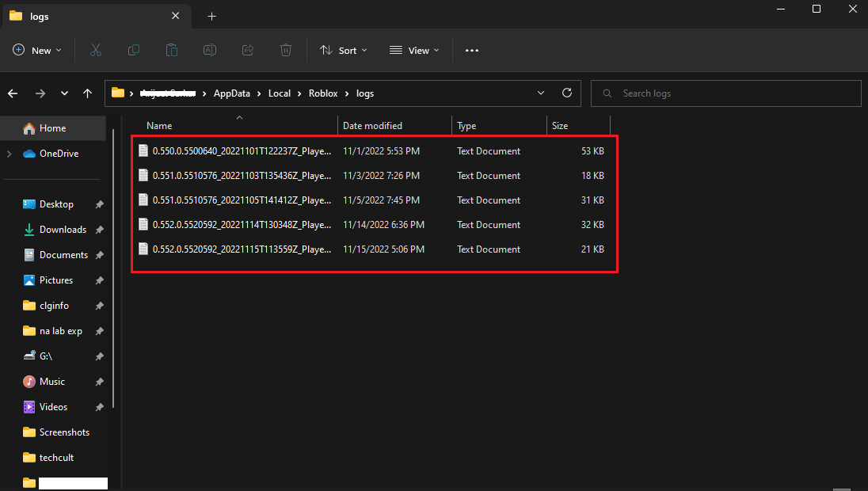868x491 pixels.
Task: Open the New item menu
Action: 37,50
